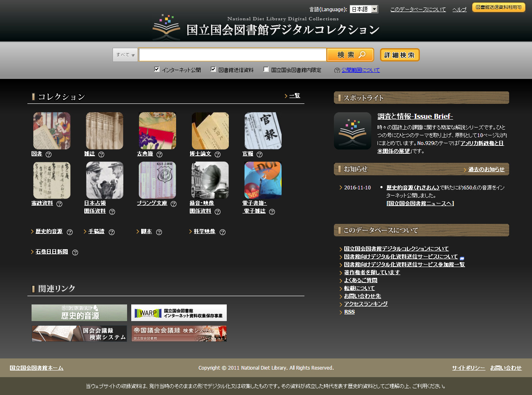532x395 pixels.
Task: Toggle the 図書館送信資料 checkbox
Action: 213,69
